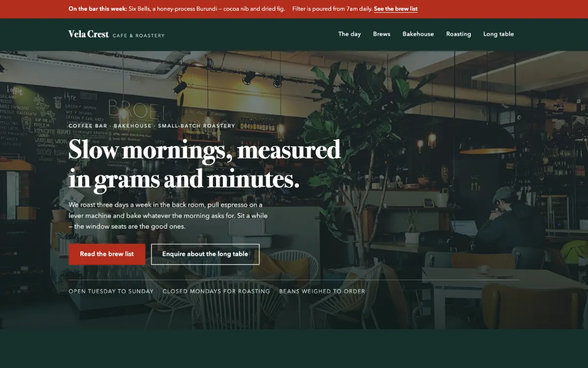Click 'OPEN TUESDAY TO SUNDAY' text
588x368 pixels.
point(111,291)
